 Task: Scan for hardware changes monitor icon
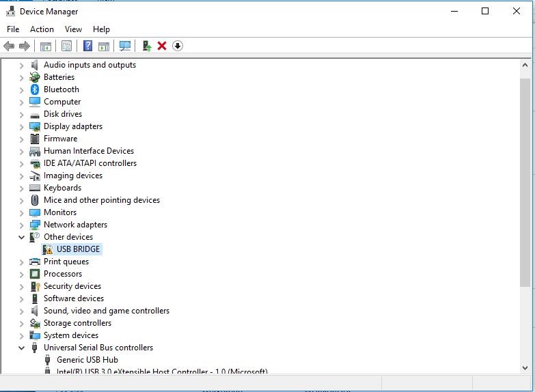[x=125, y=46]
